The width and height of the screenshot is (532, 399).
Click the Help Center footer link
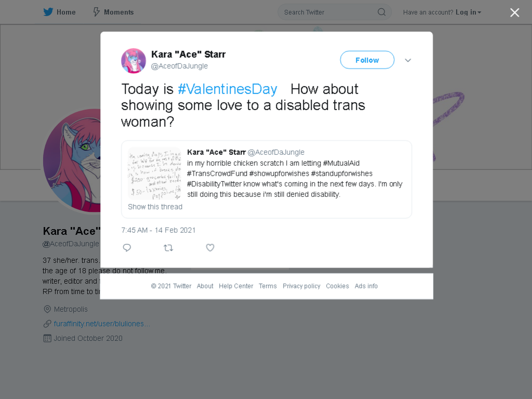[x=236, y=286]
